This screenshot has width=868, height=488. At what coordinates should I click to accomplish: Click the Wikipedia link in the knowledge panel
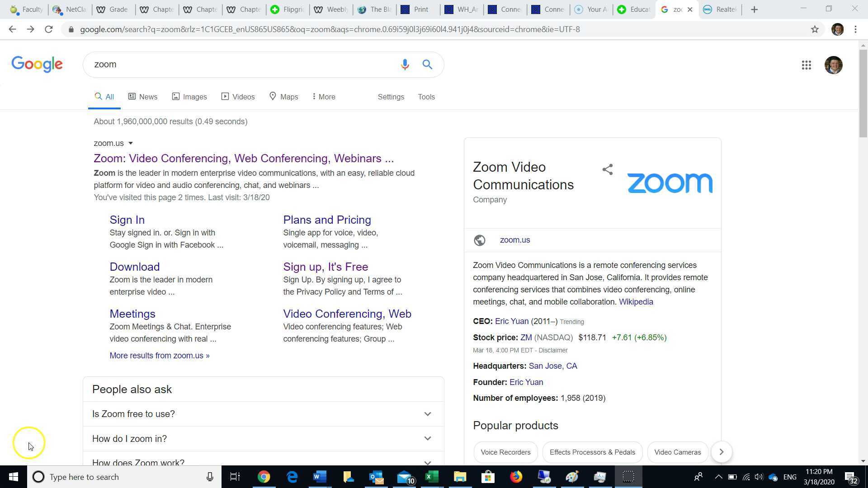[x=636, y=301]
